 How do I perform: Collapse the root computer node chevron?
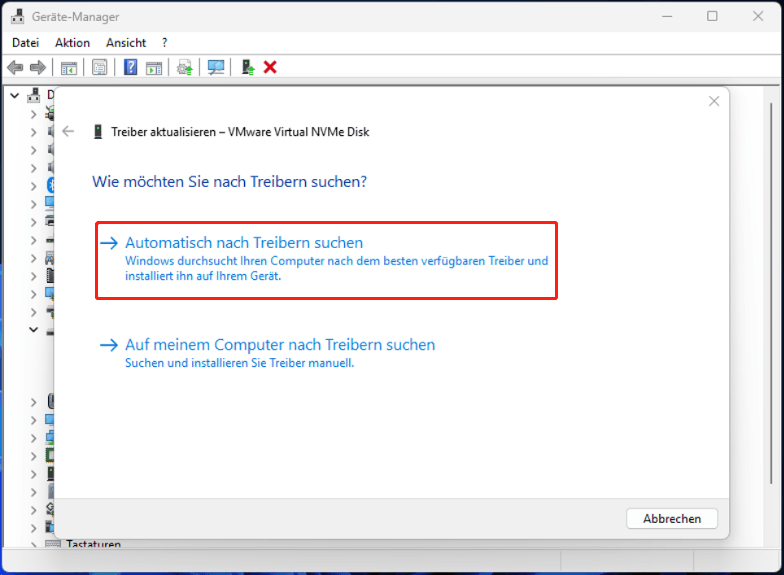pos(15,95)
